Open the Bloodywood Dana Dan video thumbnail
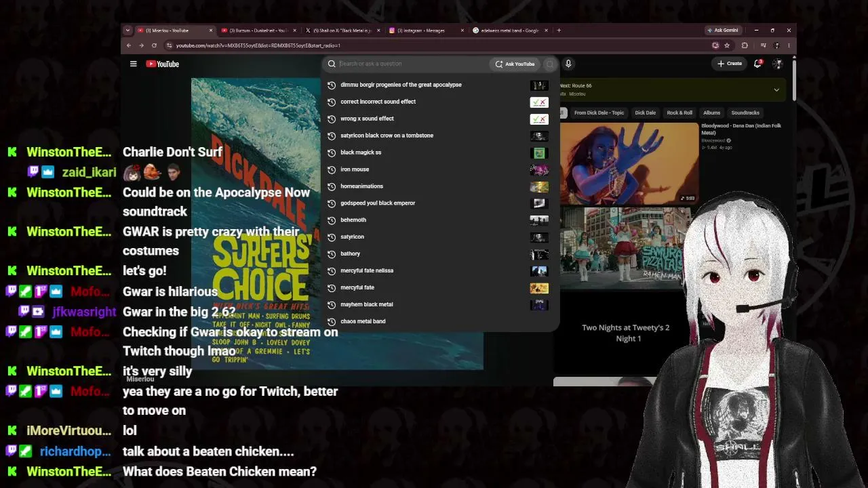The width and height of the screenshot is (868, 488). tap(629, 163)
